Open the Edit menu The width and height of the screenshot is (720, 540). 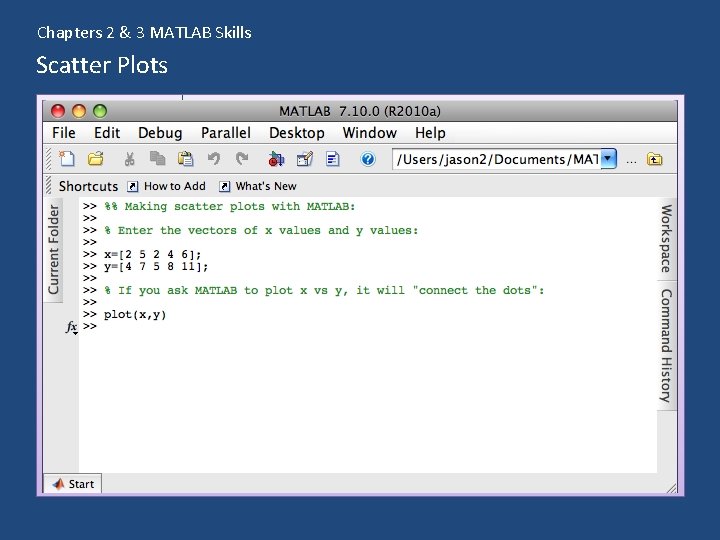[x=107, y=133]
